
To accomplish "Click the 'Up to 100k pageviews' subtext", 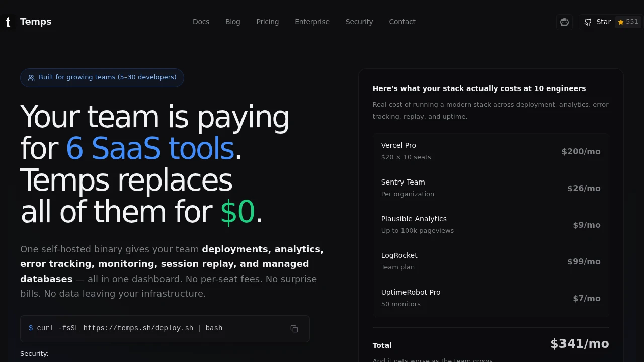I will pos(418,231).
